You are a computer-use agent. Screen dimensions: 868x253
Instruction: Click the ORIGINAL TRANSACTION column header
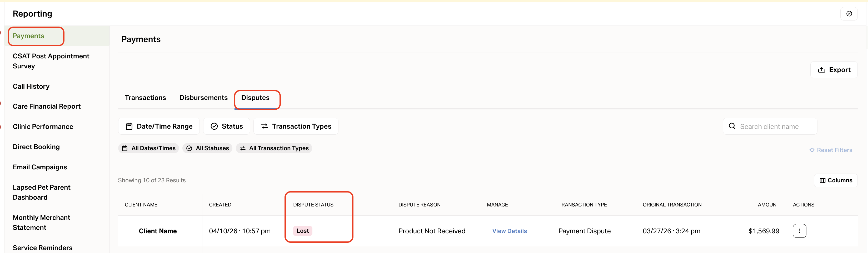[x=672, y=205]
